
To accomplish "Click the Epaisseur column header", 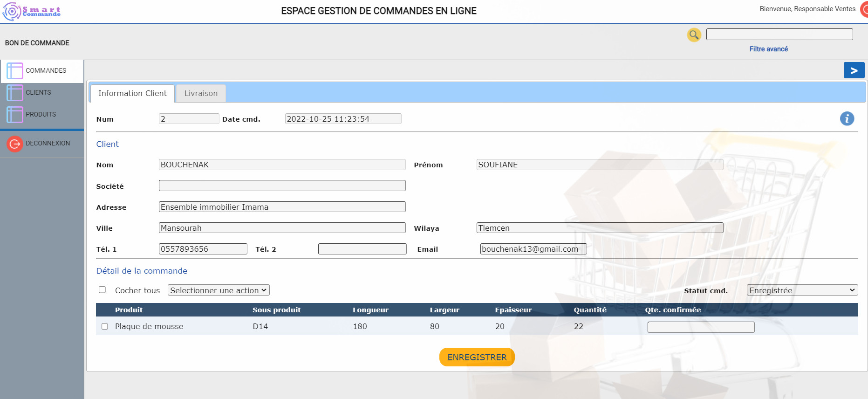I will click(513, 310).
